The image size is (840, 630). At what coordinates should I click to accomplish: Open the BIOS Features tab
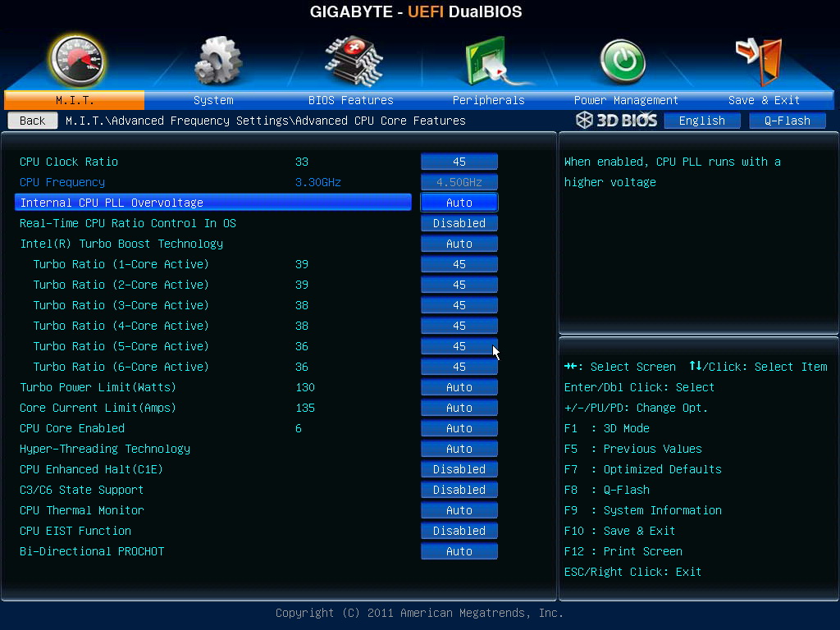pos(351,100)
